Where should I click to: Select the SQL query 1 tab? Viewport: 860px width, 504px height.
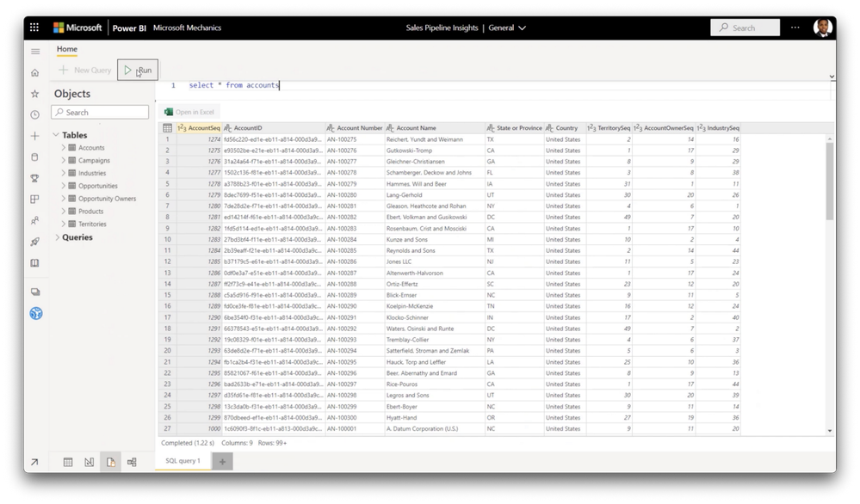click(x=183, y=461)
